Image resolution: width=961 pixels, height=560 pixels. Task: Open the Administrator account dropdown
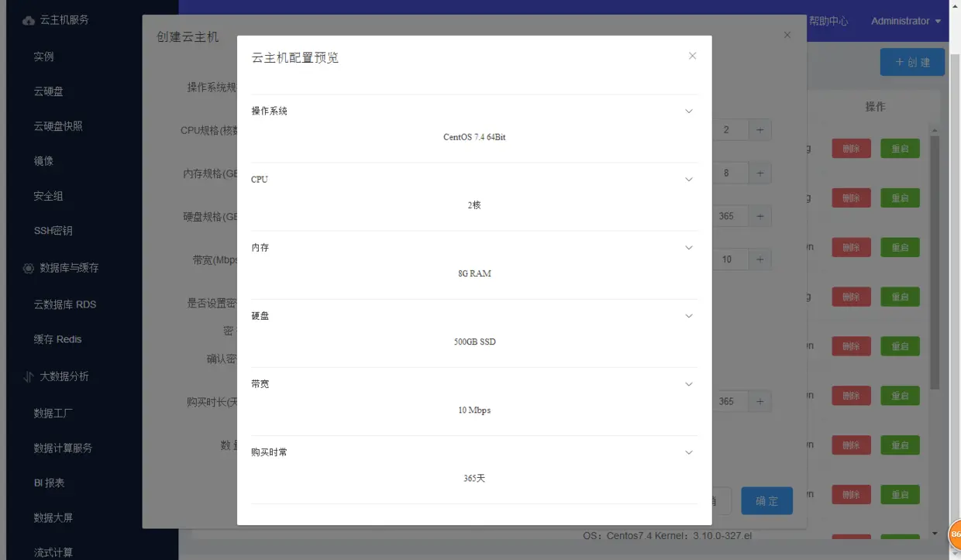[906, 21]
